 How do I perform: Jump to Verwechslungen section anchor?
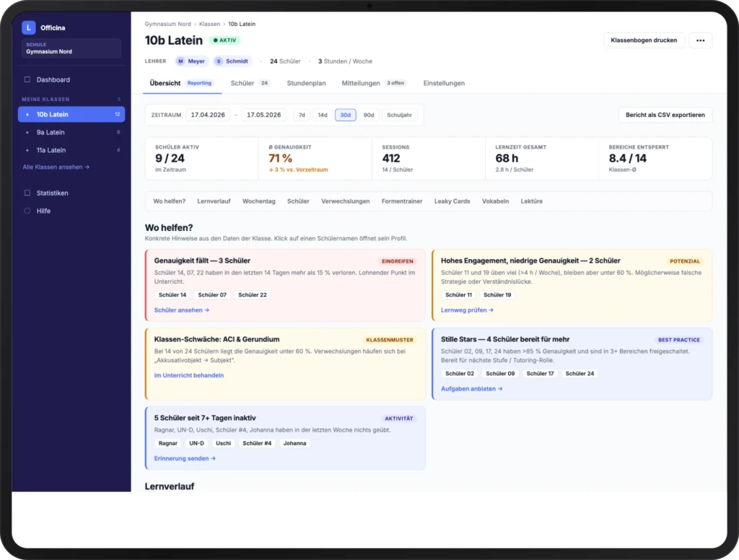[346, 201]
